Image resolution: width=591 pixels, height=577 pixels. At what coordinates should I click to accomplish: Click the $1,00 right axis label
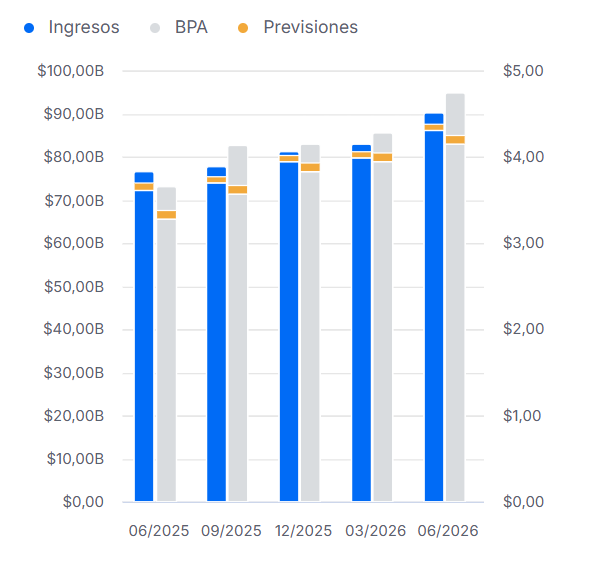[522, 416]
